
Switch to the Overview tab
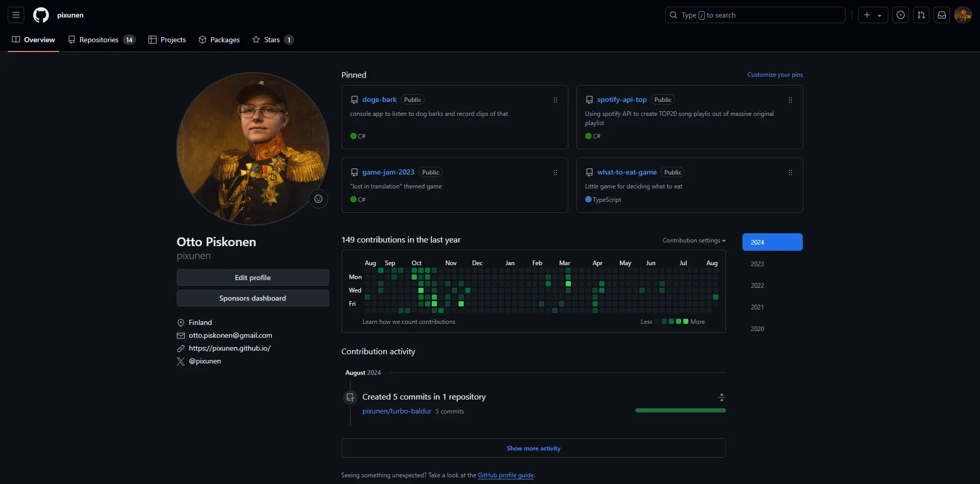[x=33, y=40]
